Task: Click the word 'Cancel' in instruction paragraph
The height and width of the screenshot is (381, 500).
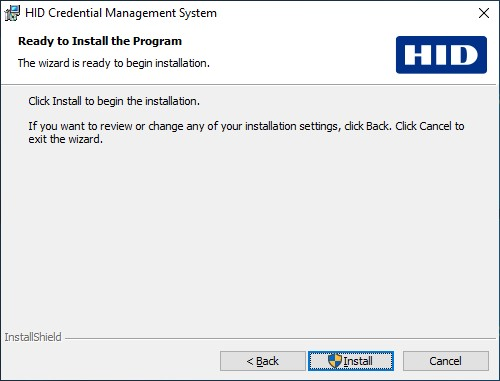Action: click(x=435, y=126)
